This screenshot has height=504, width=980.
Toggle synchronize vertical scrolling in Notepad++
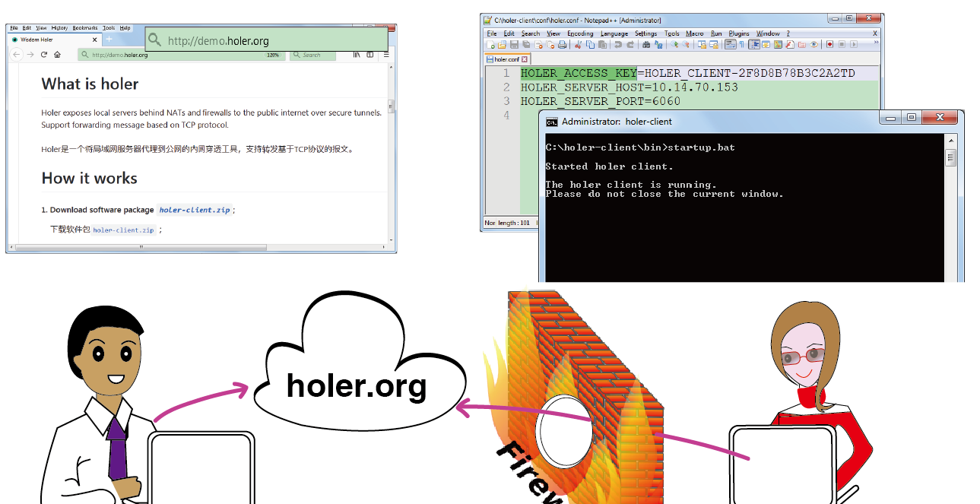(702, 44)
